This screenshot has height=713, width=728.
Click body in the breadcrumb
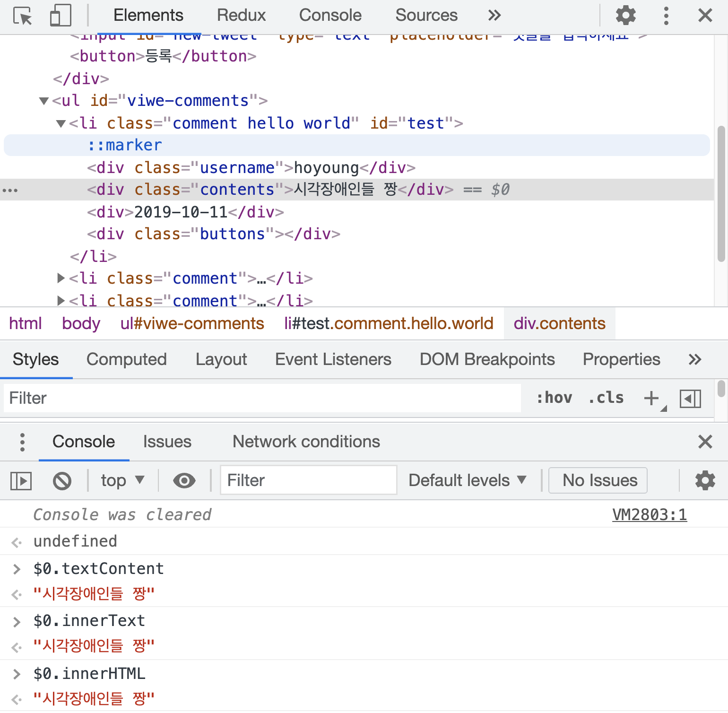click(81, 323)
